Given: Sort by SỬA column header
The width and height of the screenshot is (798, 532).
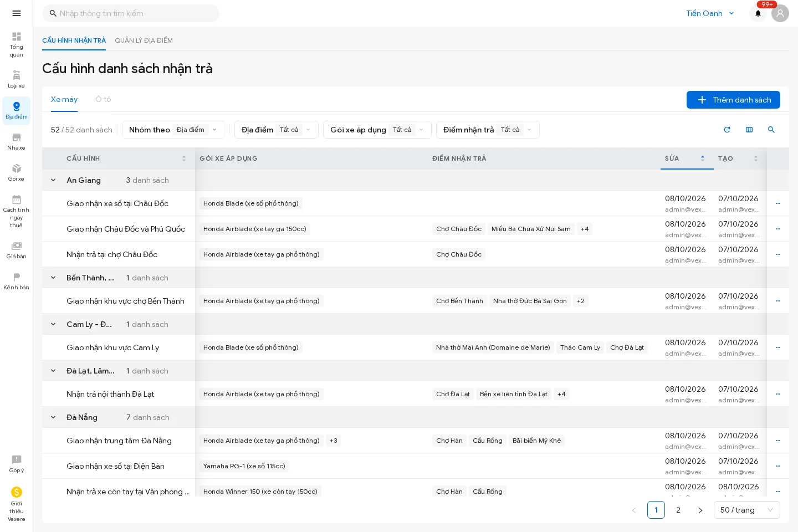Looking at the screenshot, I should point(687,158).
